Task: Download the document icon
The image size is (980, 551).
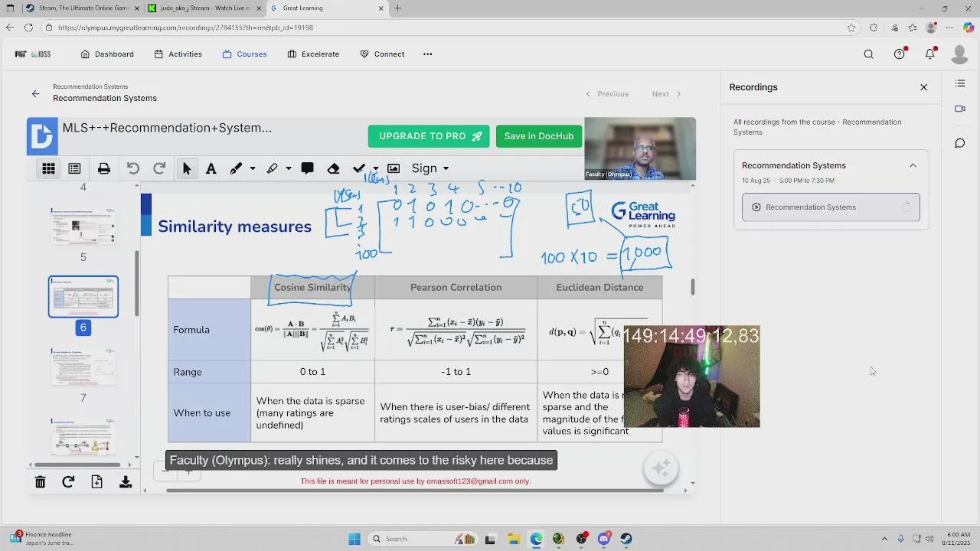Action: [126, 481]
